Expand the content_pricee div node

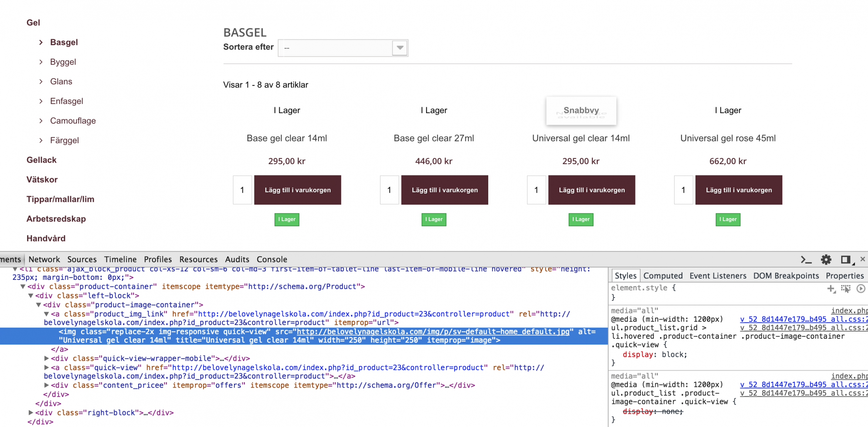(x=46, y=385)
